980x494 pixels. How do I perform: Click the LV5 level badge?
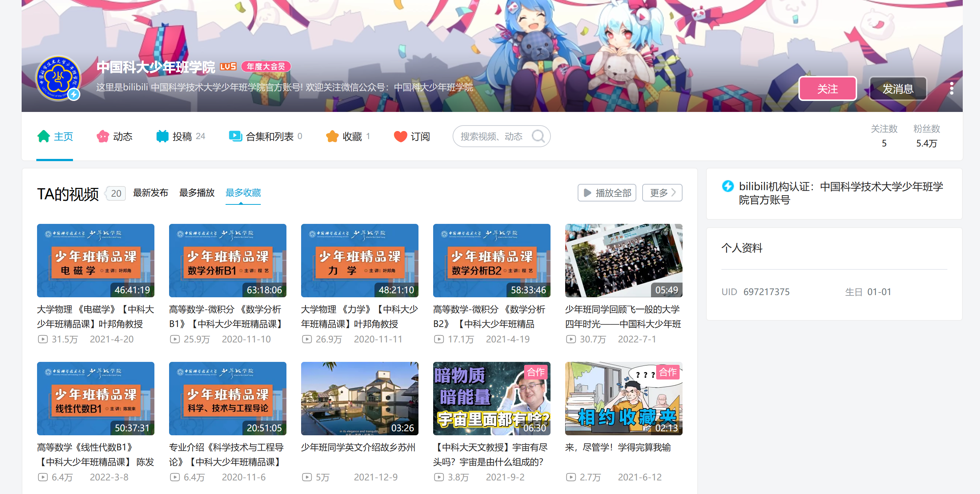pyautogui.click(x=228, y=66)
